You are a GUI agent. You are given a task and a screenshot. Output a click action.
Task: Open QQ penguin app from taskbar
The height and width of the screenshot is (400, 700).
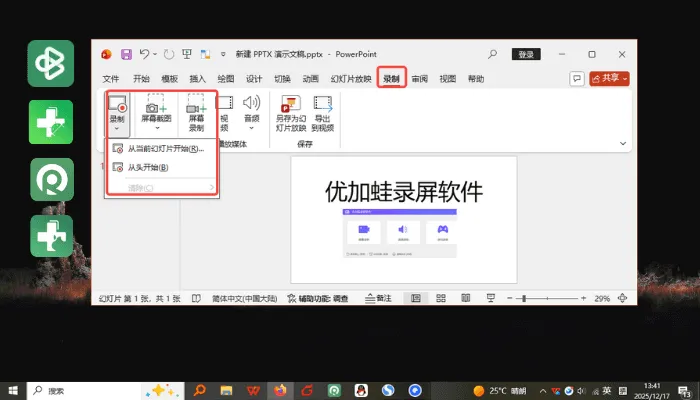tap(361, 391)
